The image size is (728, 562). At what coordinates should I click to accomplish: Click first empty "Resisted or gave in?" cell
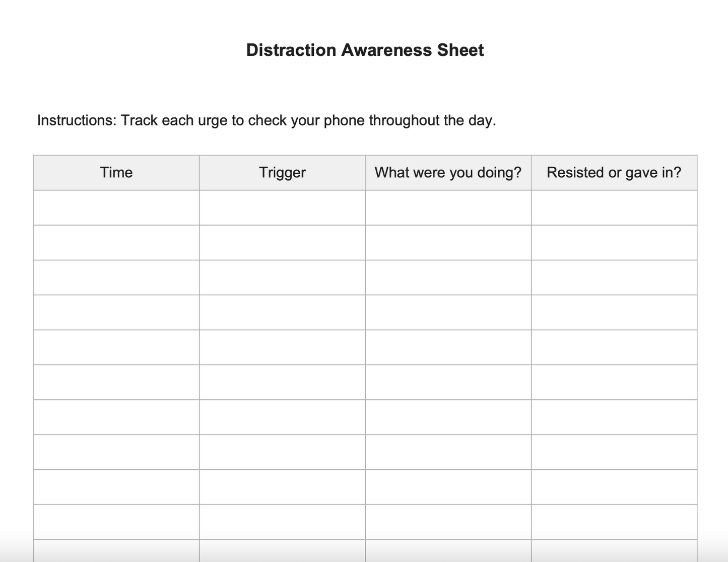614,207
